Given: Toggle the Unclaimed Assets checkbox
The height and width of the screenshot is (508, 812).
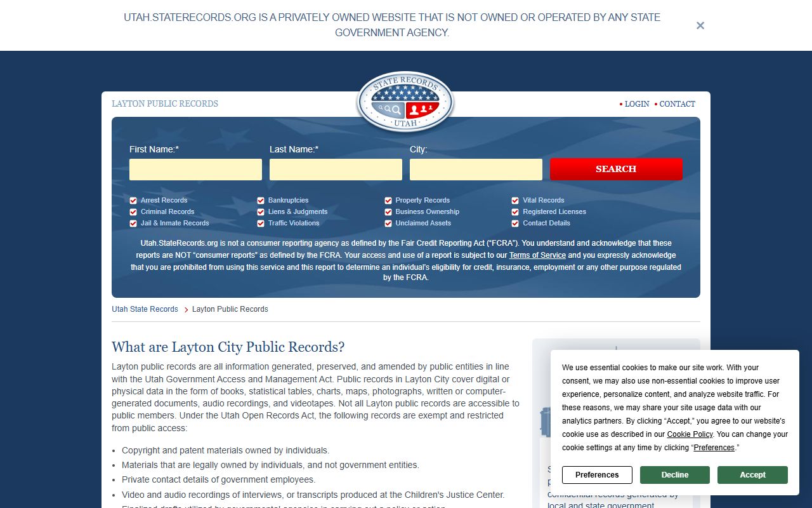Looking at the screenshot, I should click(x=388, y=224).
